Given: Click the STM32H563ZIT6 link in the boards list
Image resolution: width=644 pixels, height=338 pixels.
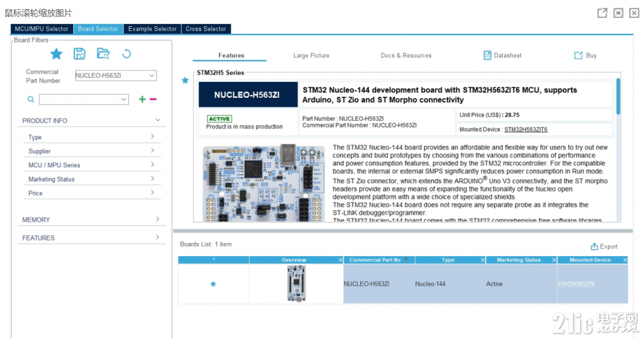Looking at the screenshot, I should click(x=576, y=284).
